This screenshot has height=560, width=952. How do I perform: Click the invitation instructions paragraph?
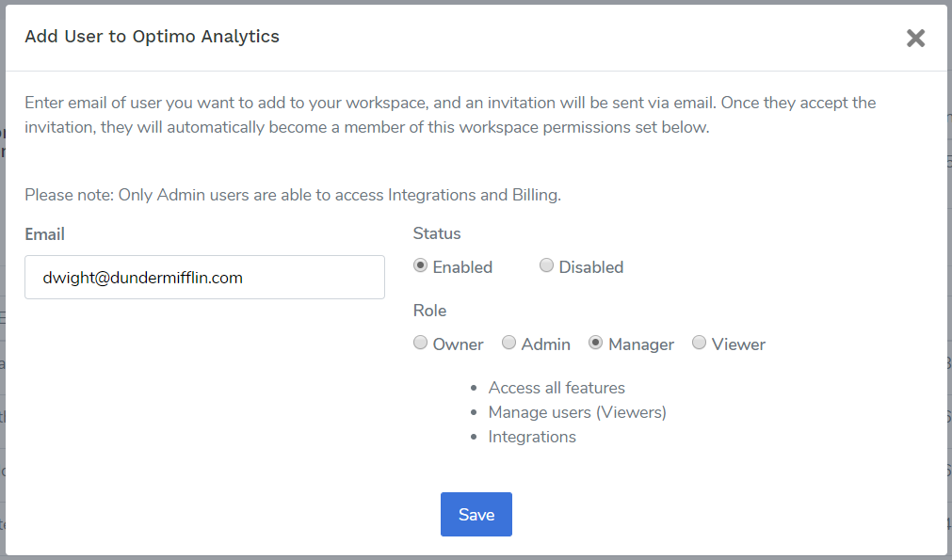(x=450, y=115)
